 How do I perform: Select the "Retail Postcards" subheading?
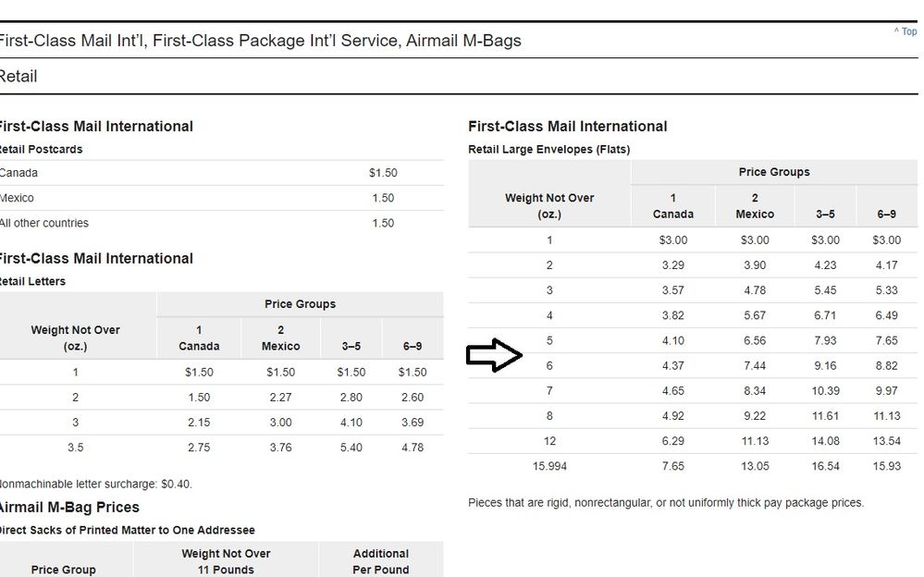(x=41, y=149)
